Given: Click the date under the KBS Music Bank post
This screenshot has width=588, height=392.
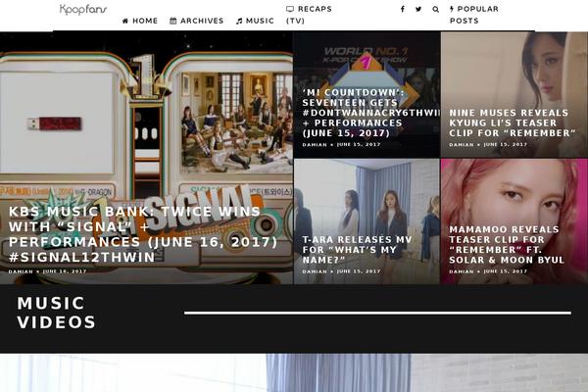Looking at the screenshot, I should (x=65, y=271).
